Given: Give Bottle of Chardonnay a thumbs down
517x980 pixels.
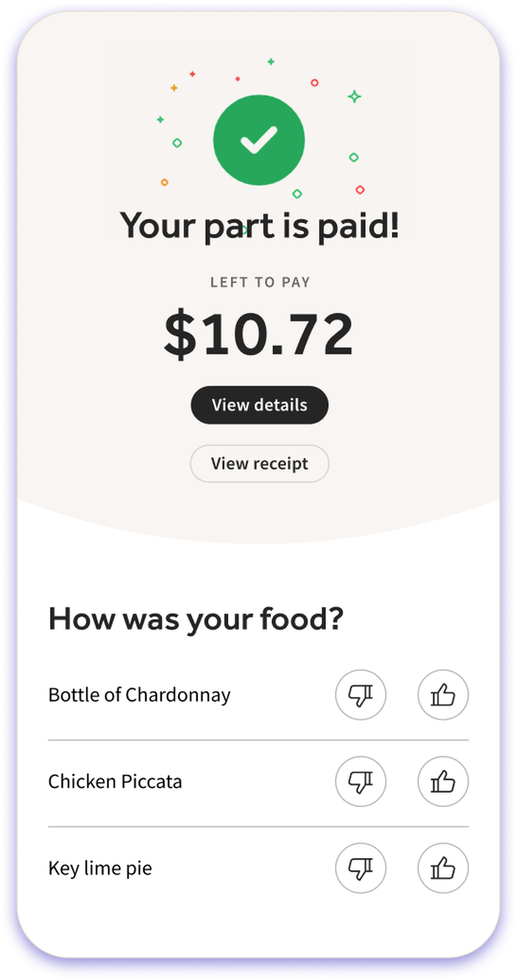Looking at the screenshot, I should point(361,695).
